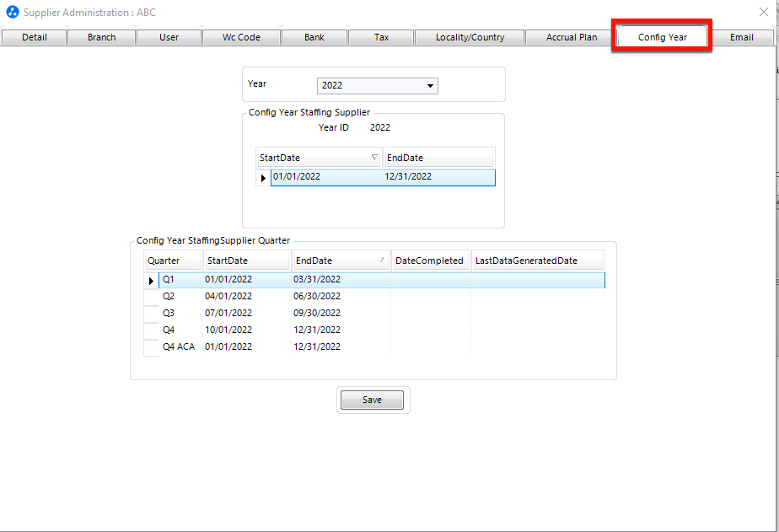
Task: Click the quarter grid StartDate column header
Action: (x=247, y=261)
